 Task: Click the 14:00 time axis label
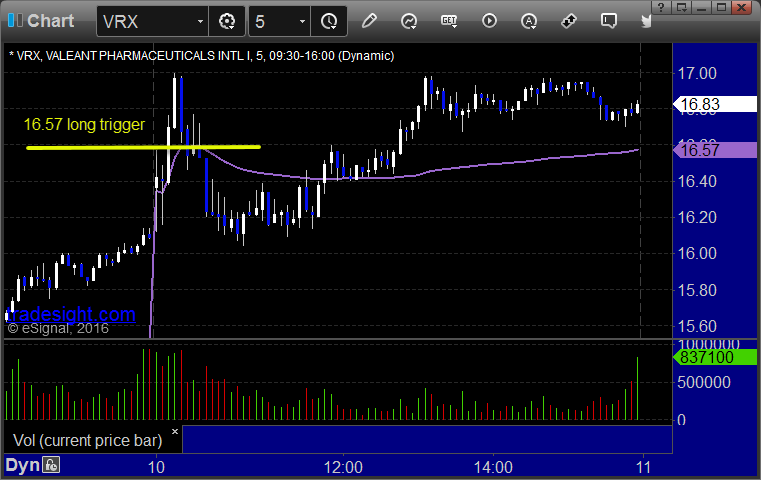(493, 467)
